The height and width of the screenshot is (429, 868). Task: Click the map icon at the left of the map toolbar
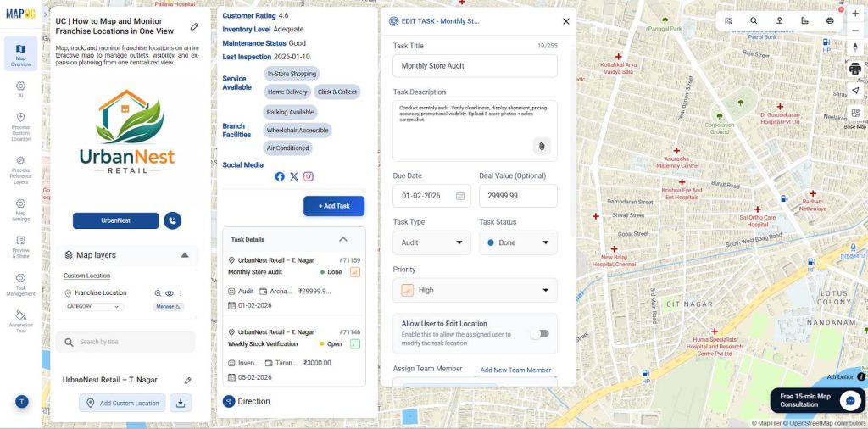pyautogui.click(x=728, y=20)
